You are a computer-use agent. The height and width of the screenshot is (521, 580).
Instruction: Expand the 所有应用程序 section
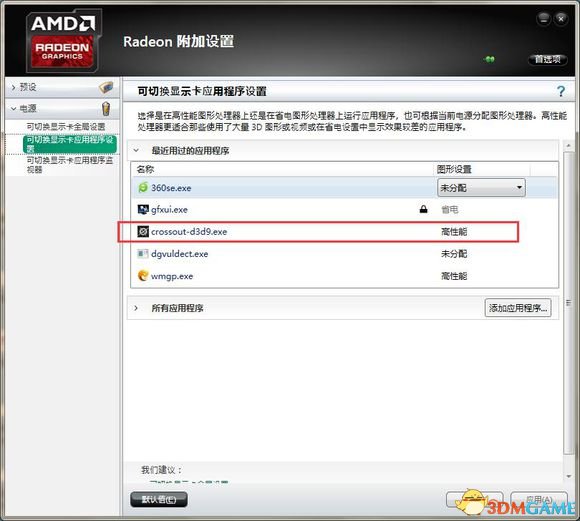[x=136, y=308]
